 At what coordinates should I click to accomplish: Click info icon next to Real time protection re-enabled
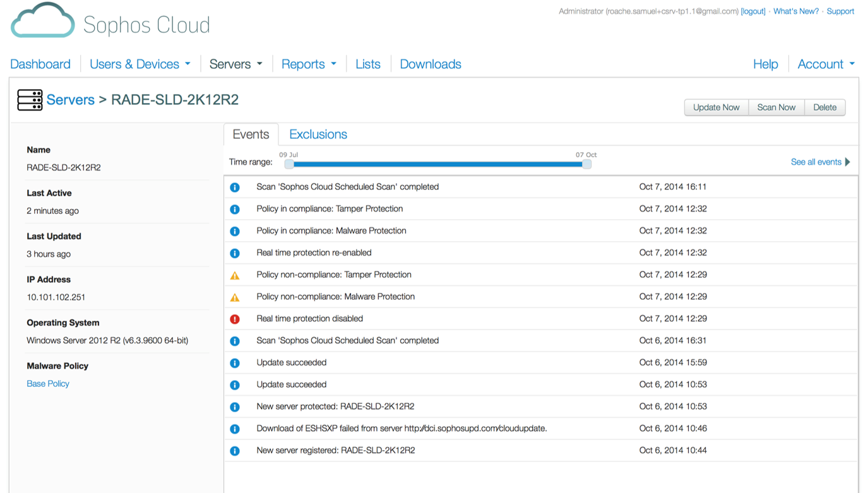pyautogui.click(x=235, y=253)
